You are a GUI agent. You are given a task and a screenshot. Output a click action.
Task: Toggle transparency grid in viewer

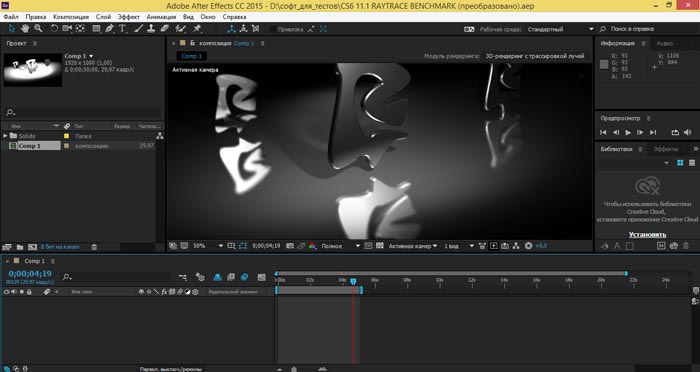380,246
